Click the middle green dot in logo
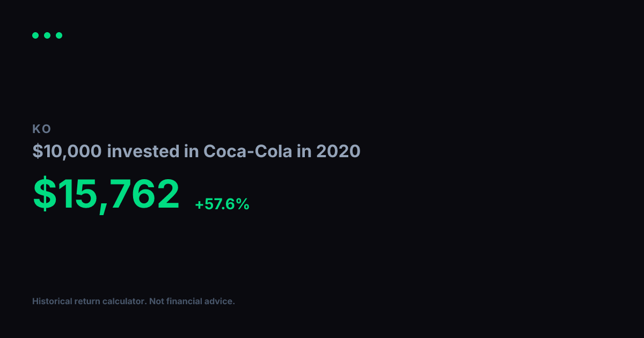 (47, 35)
